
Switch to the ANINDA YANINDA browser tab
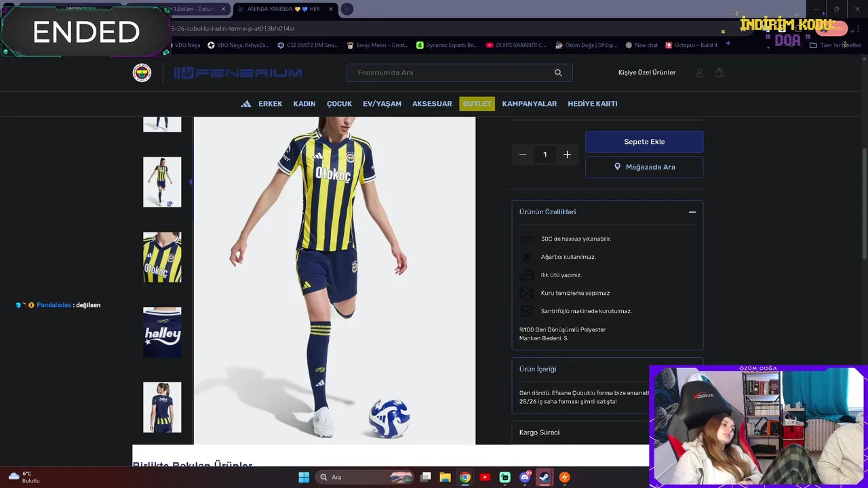tap(283, 9)
